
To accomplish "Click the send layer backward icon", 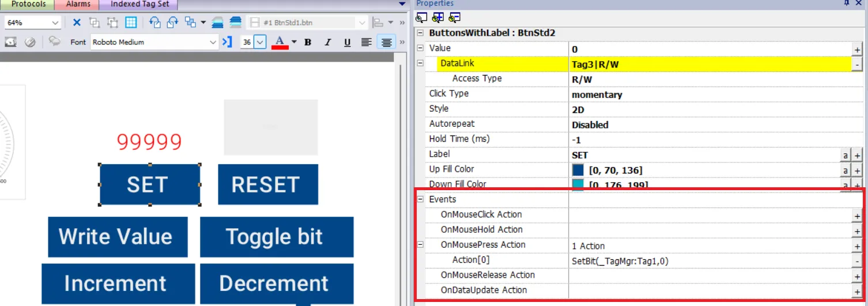I will coord(235,22).
